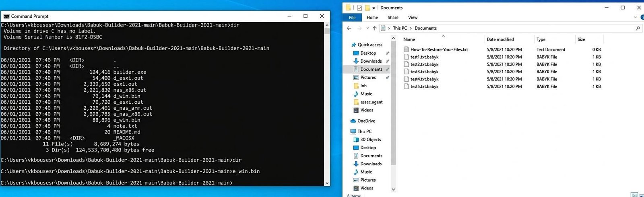Image resolution: width=644 pixels, height=197 pixels.
Task: Click the Help question mark icon
Action: pos(642,17)
